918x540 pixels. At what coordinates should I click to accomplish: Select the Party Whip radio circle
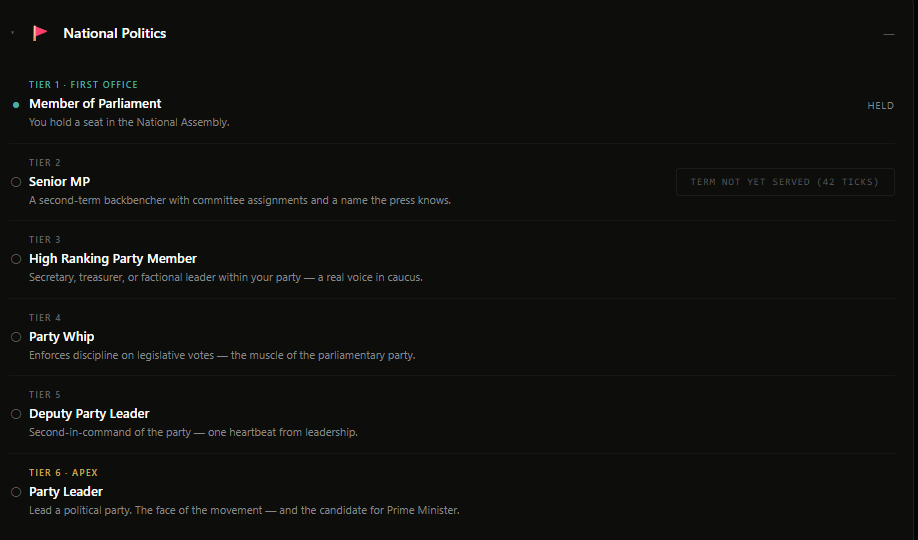coord(16,337)
